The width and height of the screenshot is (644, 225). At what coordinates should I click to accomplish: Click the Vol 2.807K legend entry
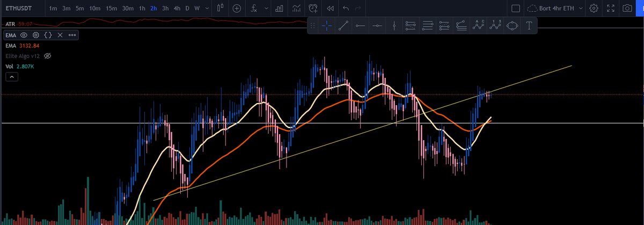20,66
